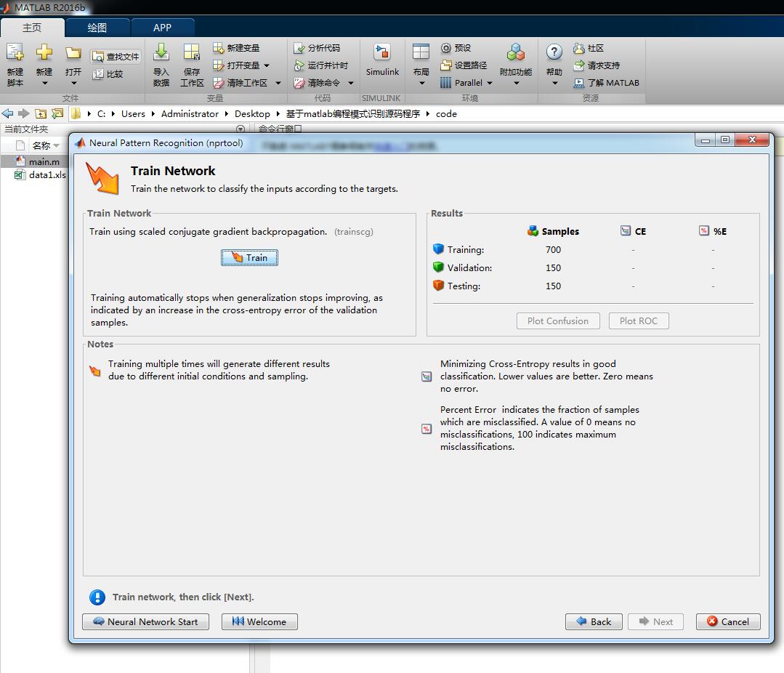784x673 pixels.
Task: Click the yellow plus New (新建) icon
Action: coord(44,52)
